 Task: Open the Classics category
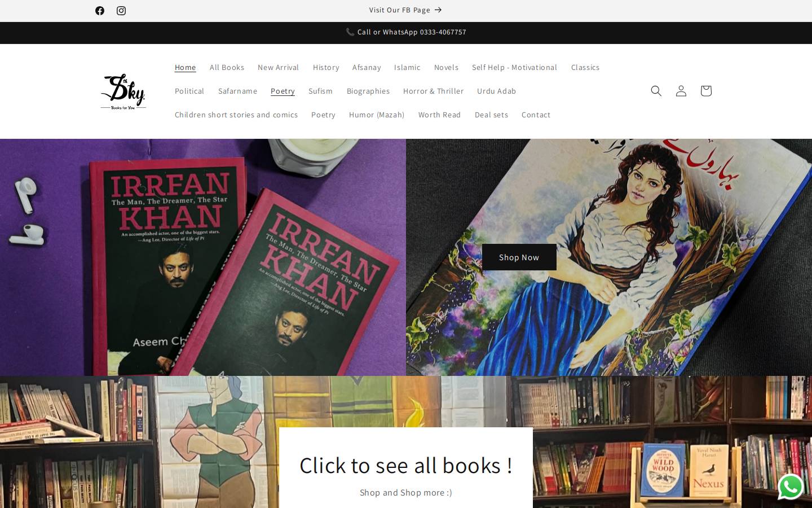585,67
